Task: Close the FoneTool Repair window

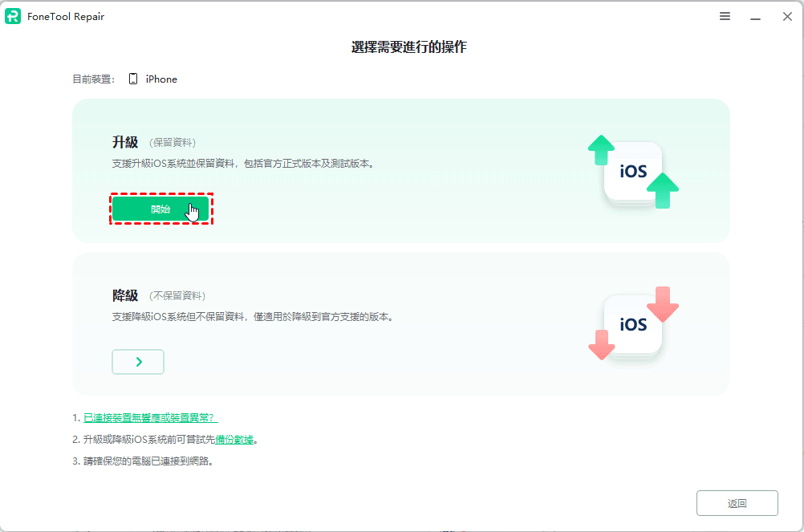Action: pos(787,16)
